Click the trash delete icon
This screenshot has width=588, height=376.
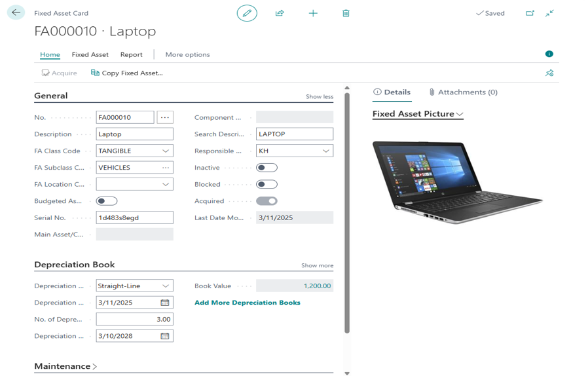pyautogui.click(x=346, y=13)
